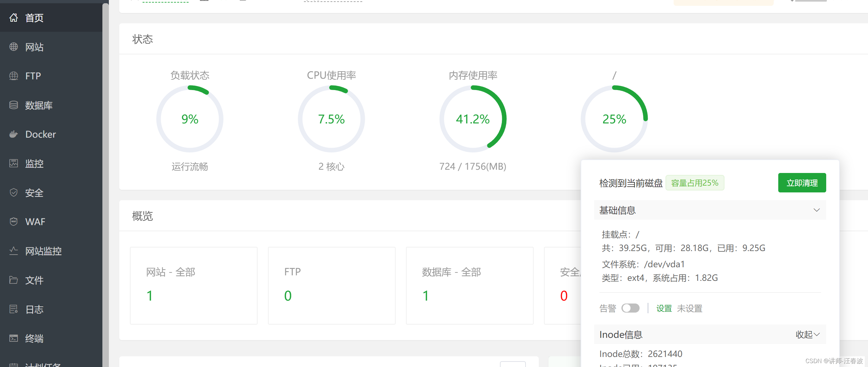Open the 网站 menu item
This screenshot has height=367, width=868.
coord(51,47)
